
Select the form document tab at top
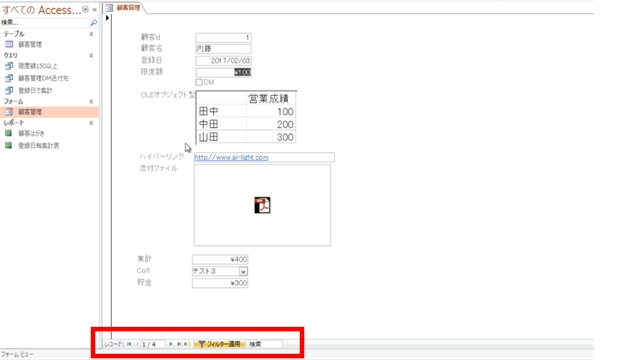tap(123, 8)
